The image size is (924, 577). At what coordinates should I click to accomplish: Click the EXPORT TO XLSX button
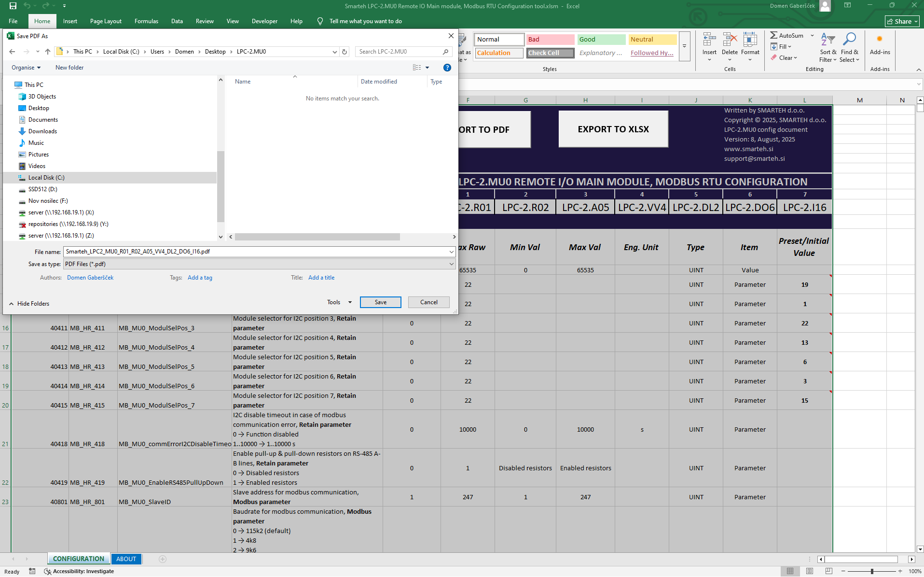coord(613,129)
